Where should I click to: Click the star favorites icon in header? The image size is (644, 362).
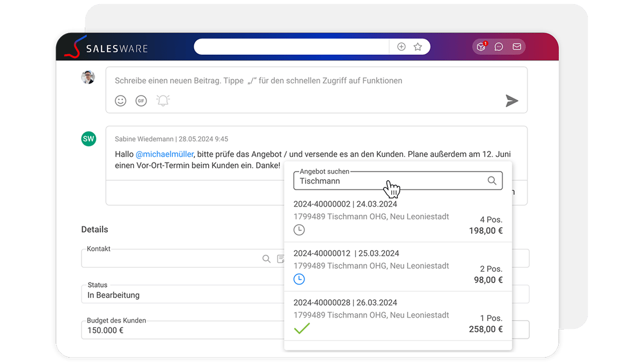(418, 47)
